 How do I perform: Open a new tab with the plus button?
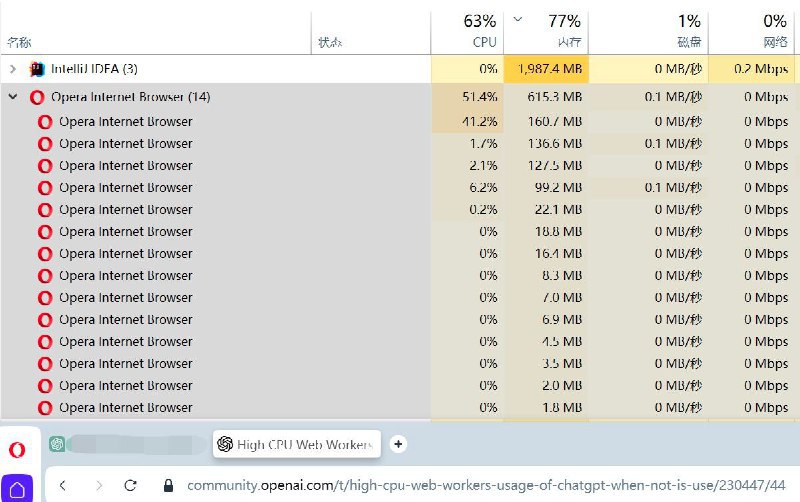tap(398, 444)
